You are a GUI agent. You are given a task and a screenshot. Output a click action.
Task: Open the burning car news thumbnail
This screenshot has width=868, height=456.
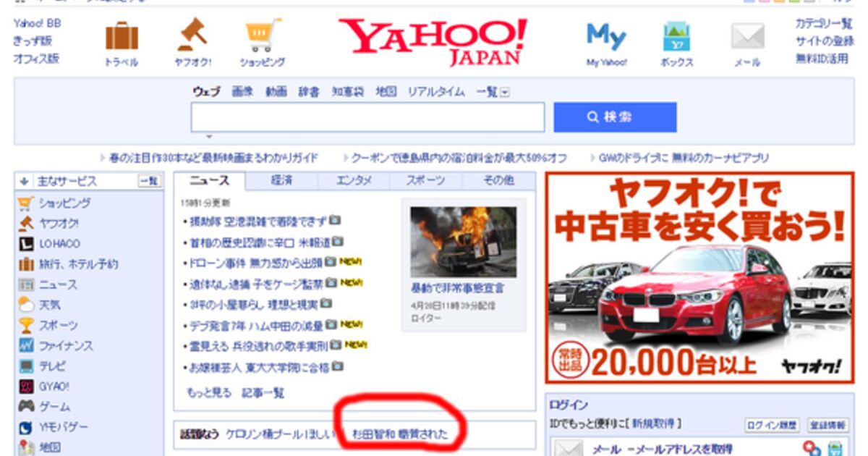coord(463,242)
